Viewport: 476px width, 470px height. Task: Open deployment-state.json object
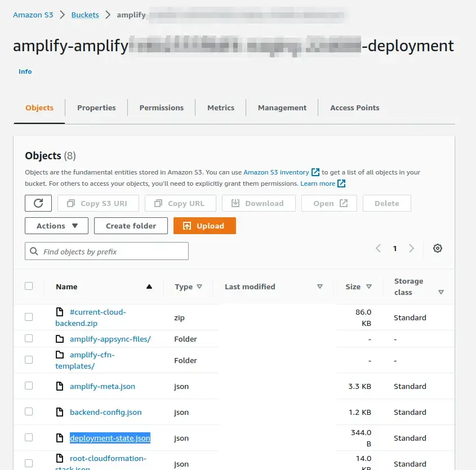(110, 437)
